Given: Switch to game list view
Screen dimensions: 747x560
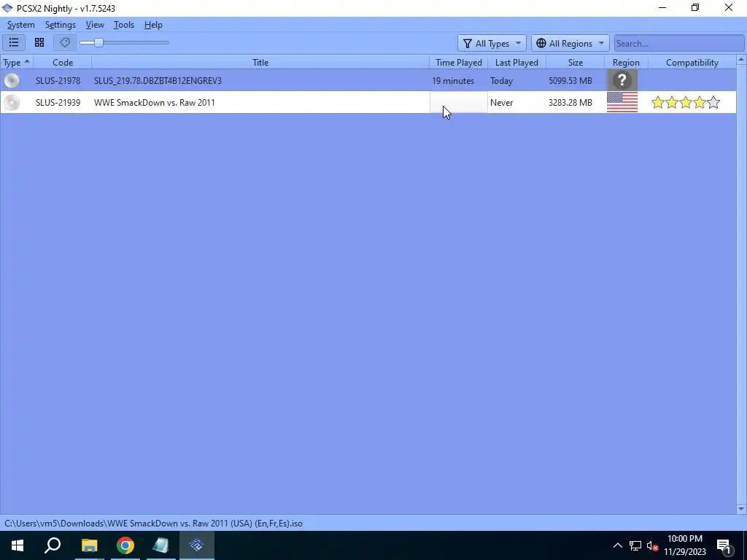Looking at the screenshot, I should coord(14,43).
